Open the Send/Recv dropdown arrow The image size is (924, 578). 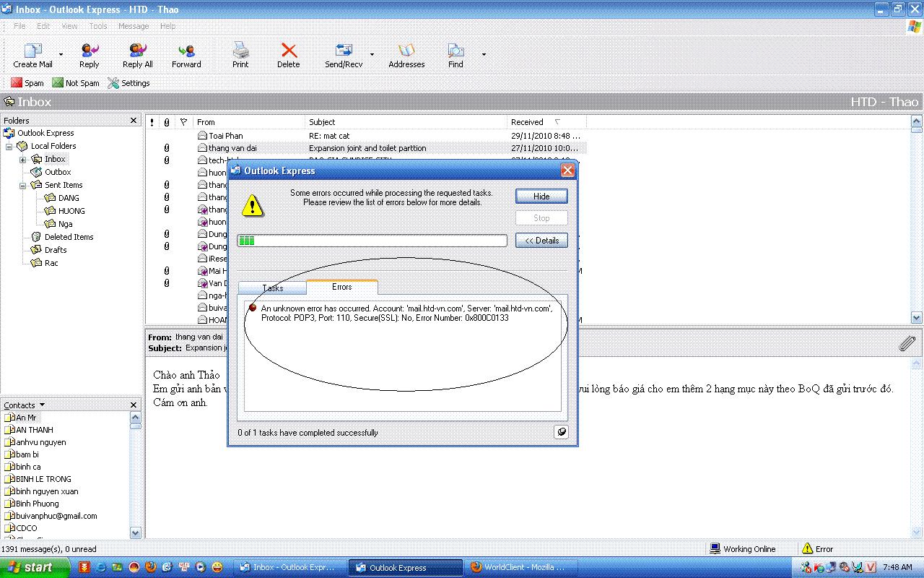(372, 54)
